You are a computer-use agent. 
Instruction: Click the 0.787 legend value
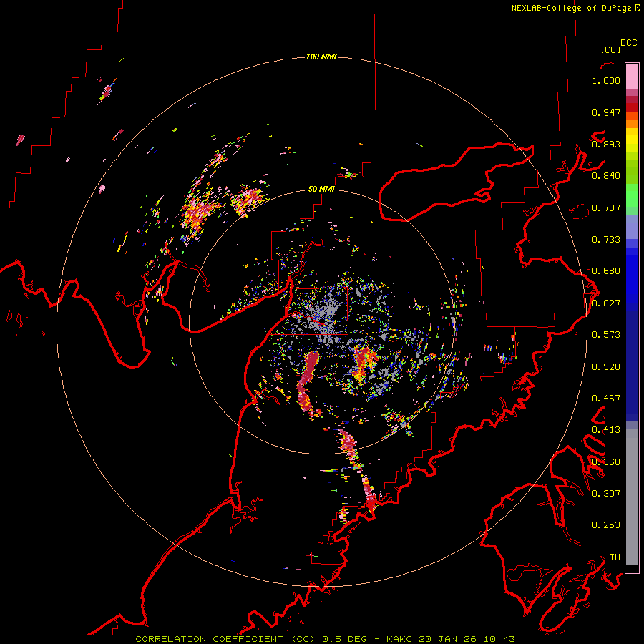coord(606,208)
